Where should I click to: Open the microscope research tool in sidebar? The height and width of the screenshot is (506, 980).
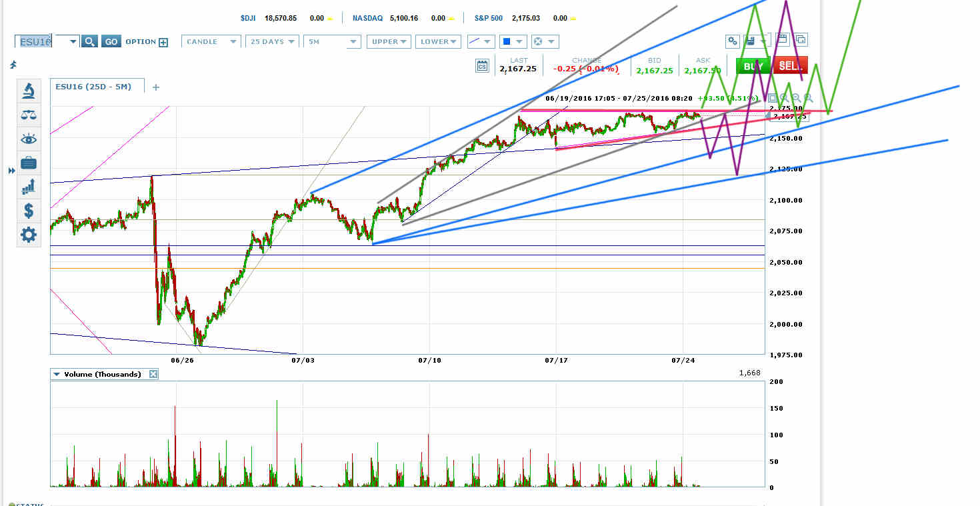(x=29, y=90)
